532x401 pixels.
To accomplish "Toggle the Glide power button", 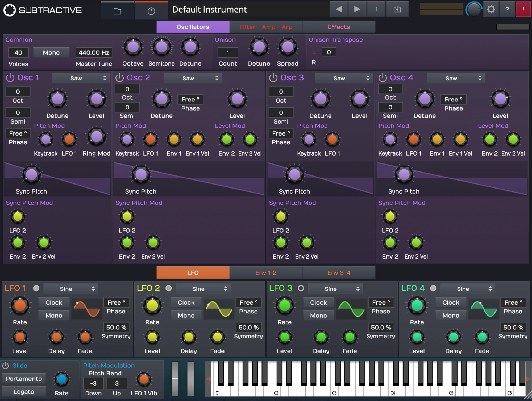I will coord(6,366).
